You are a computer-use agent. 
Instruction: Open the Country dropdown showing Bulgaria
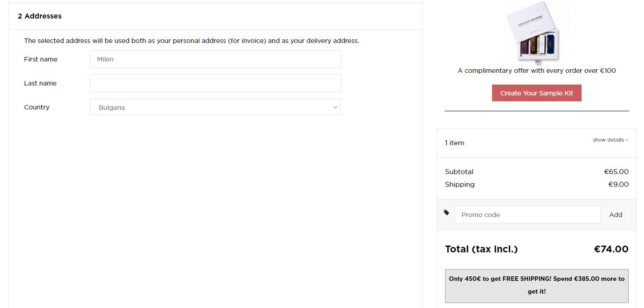[x=215, y=107]
